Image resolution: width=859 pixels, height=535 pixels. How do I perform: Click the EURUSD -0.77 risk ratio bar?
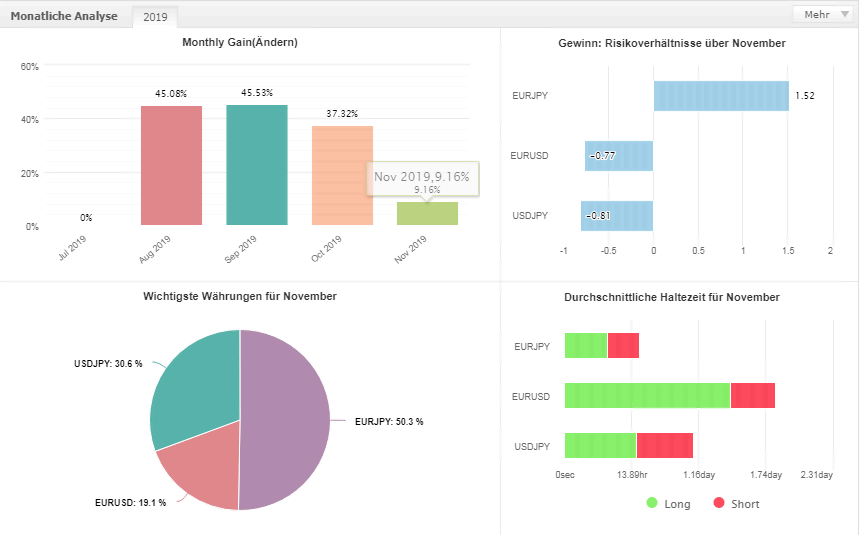click(619, 156)
